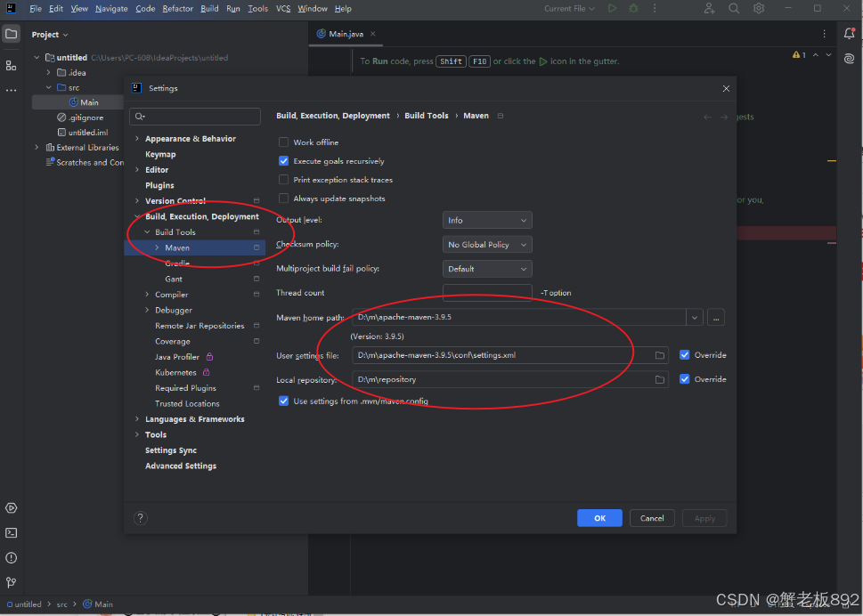
Task: Open the Terminal tool window icon
Action: [11, 532]
